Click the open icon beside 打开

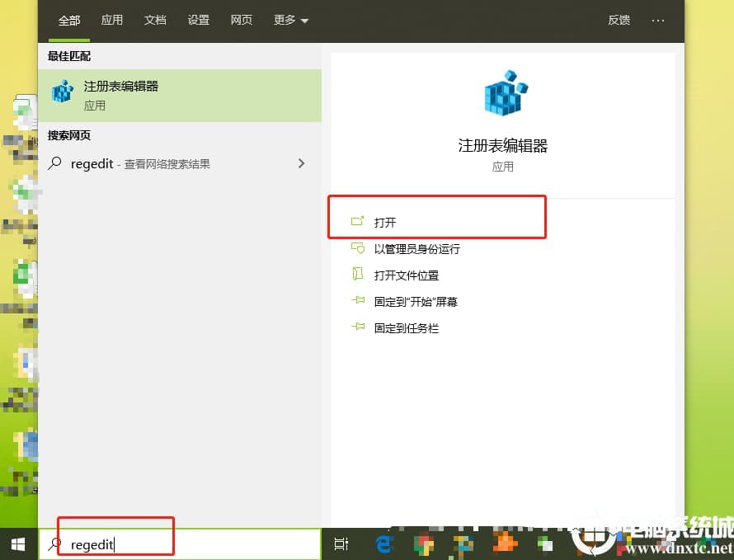pyautogui.click(x=358, y=221)
